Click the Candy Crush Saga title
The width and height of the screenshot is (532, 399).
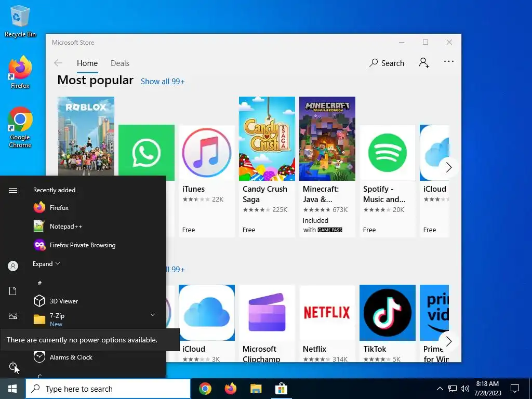[x=264, y=194]
